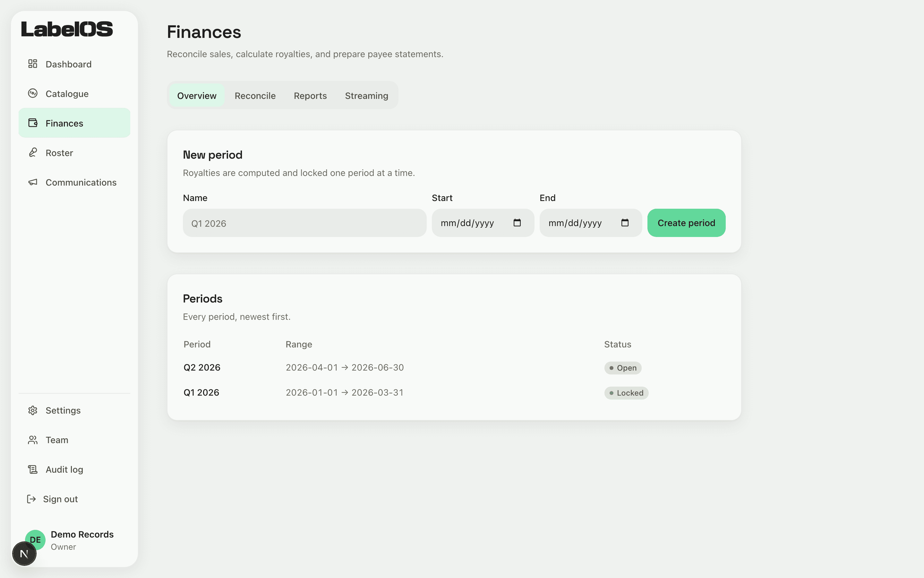Open the Reports tab
Screen dimensions: 924x578
(x=310, y=96)
